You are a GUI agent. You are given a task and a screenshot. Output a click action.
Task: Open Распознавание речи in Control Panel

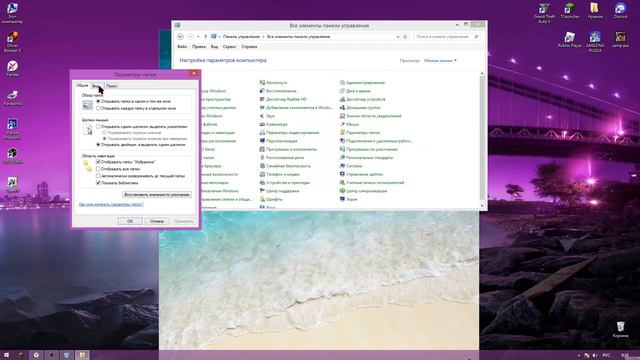pos(282,158)
